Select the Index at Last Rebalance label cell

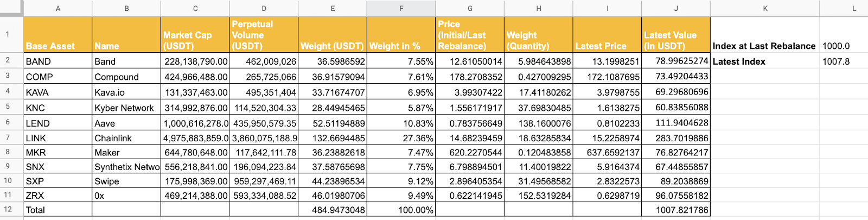[764, 46]
